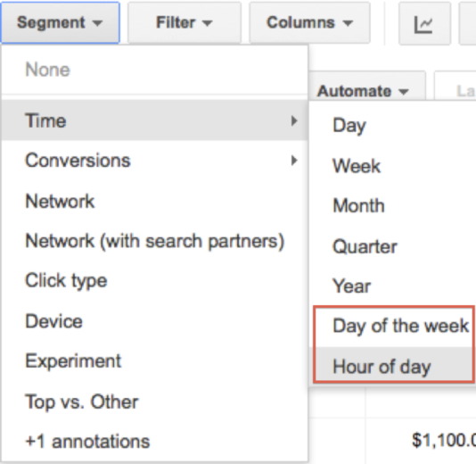Open the chart toggle graph icon
The width and height of the screenshot is (476, 464).
pyautogui.click(x=424, y=23)
